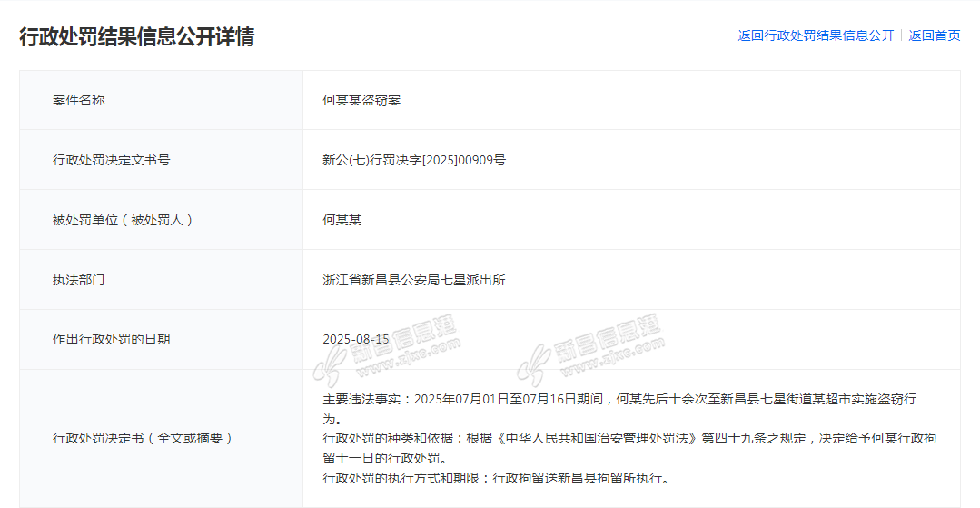Go back via 返回首页 link
Image resolution: width=980 pixels, height=508 pixels.
[x=934, y=35]
